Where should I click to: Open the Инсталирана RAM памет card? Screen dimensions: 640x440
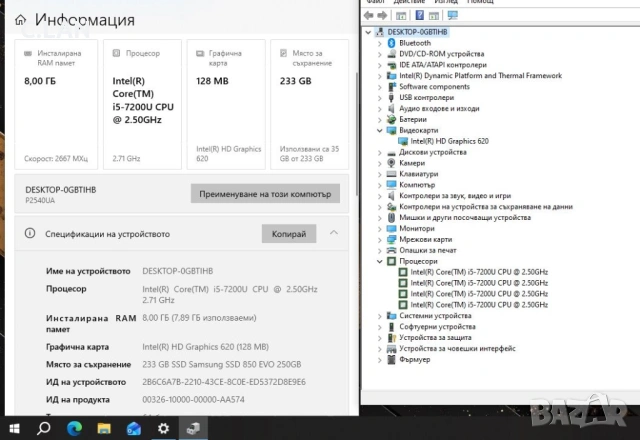(x=56, y=104)
